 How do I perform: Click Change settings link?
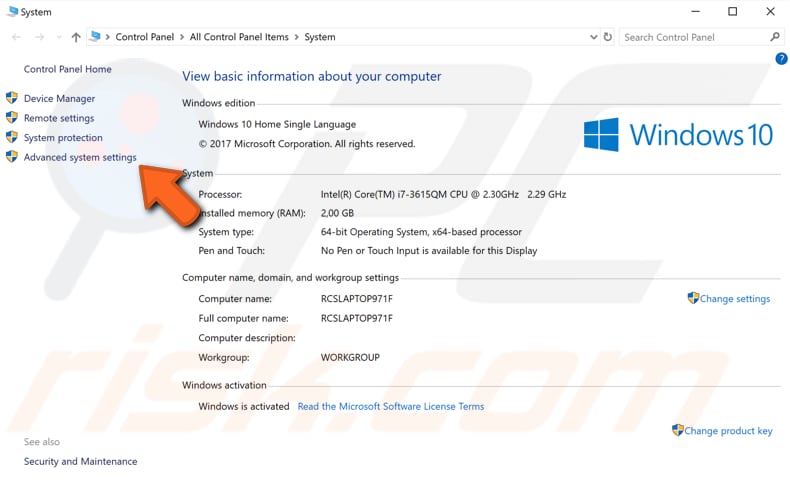(x=735, y=299)
